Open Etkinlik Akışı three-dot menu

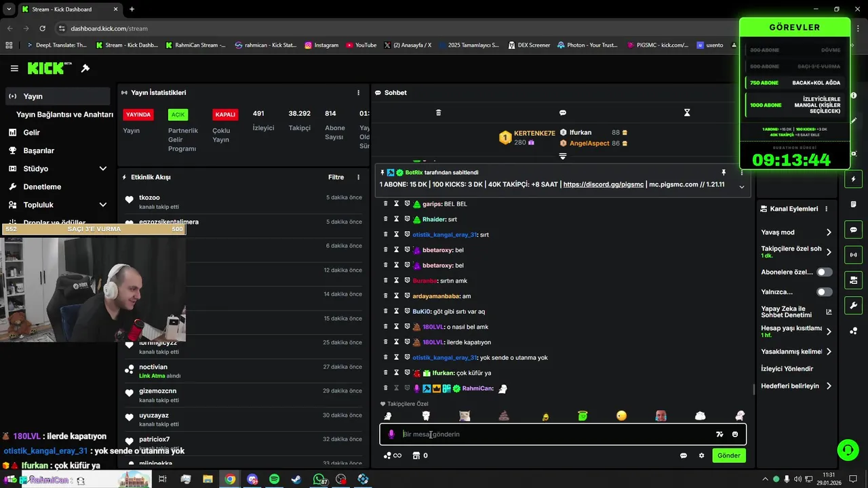359,178
